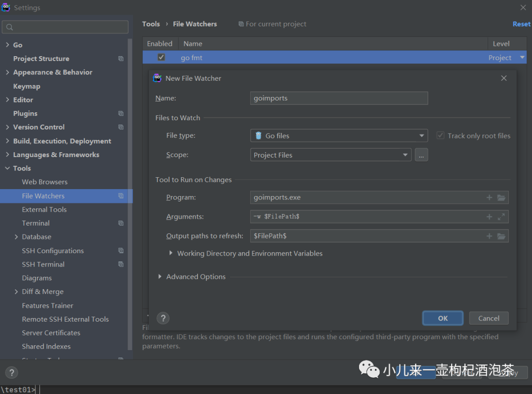Viewport: 532px width, 394px height.
Task: Select Project Structure in settings tree
Action: 41,59
